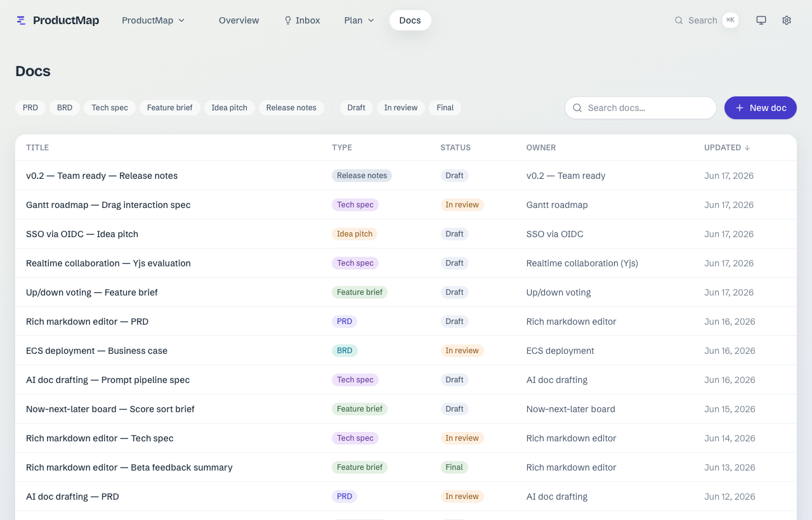Screen dimensions: 812x520
Task: Click owner 'Gantt roadmap' cell
Action: 557,205
